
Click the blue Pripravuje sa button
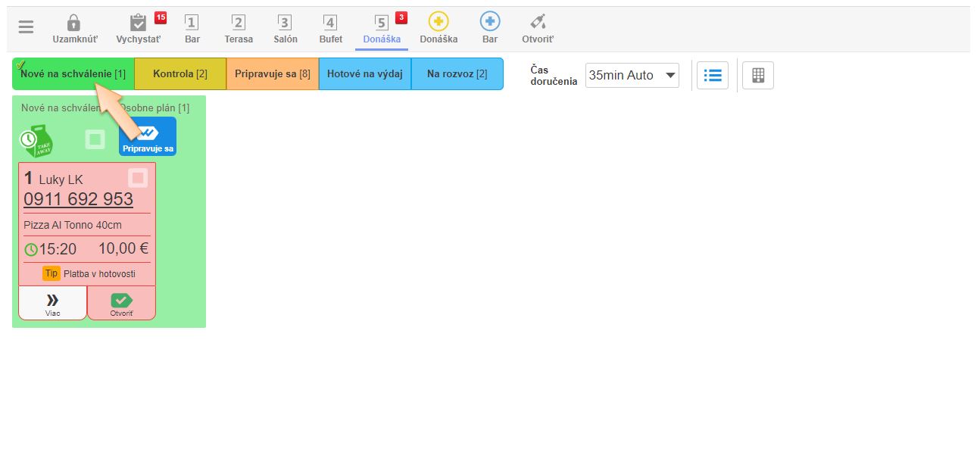coord(148,136)
